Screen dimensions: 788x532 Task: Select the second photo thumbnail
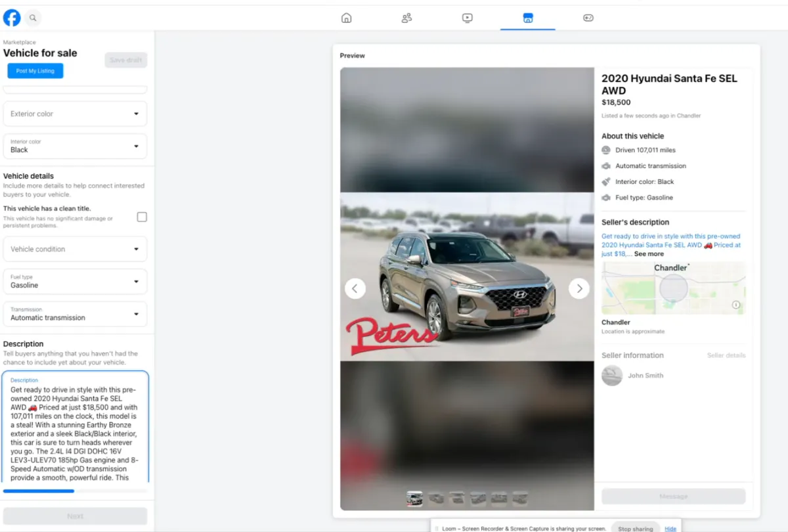tap(435, 499)
